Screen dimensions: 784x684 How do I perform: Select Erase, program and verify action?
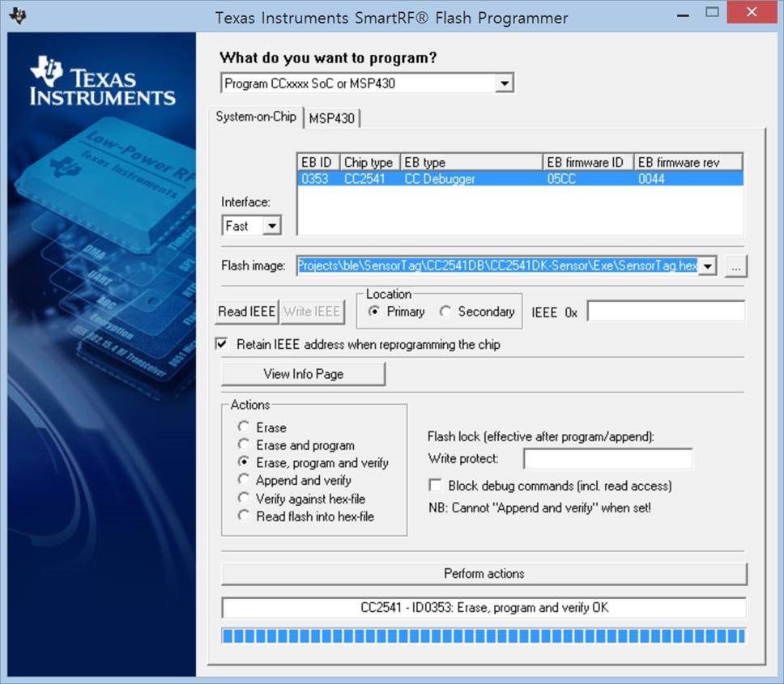[x=244, y=461]
